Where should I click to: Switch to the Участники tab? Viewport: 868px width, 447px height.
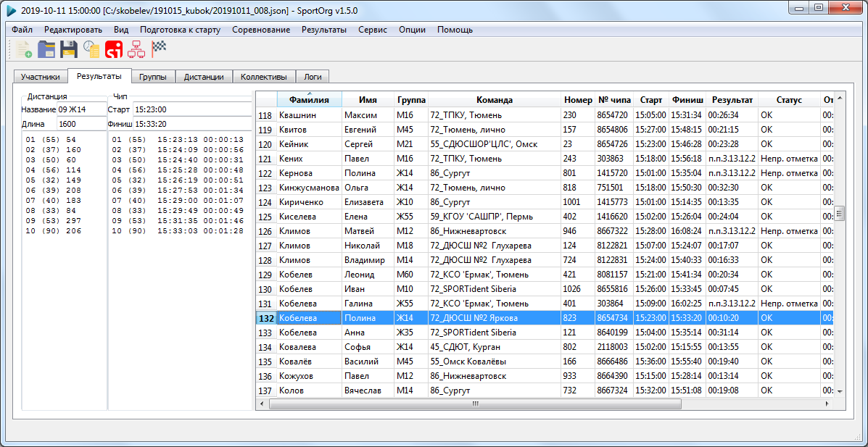(x=41, y=77)
